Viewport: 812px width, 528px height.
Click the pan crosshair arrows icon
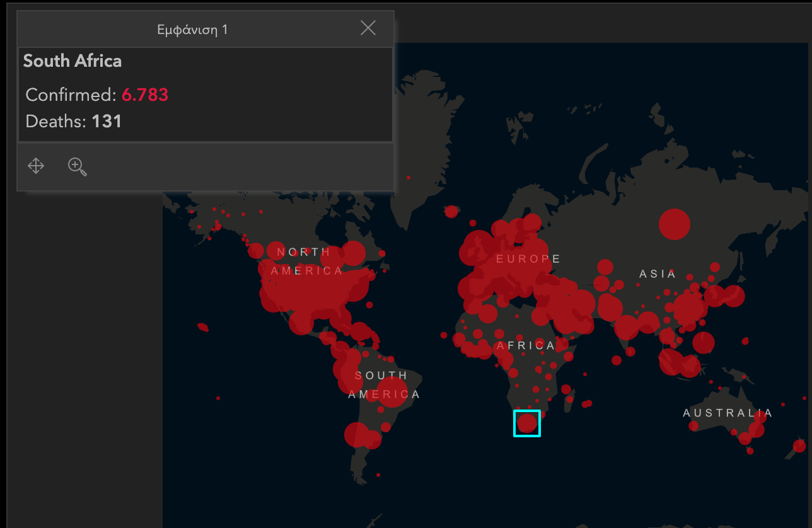tap(36, 166)
